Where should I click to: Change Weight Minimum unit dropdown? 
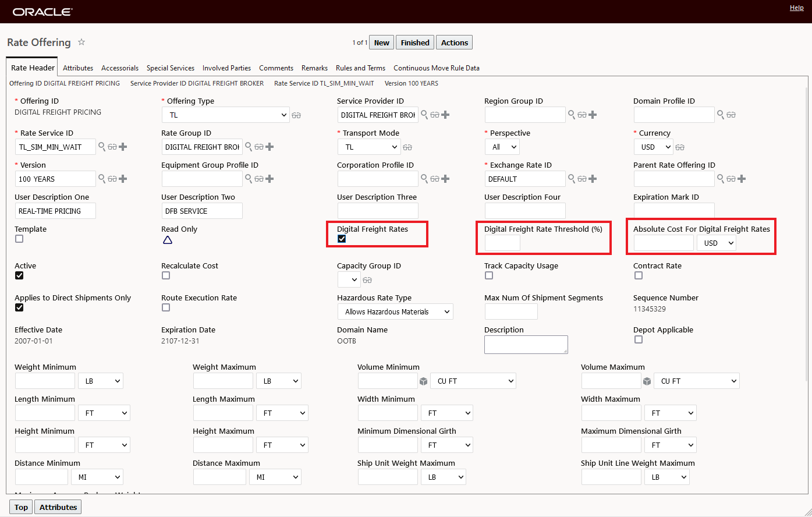pos(100,381)
